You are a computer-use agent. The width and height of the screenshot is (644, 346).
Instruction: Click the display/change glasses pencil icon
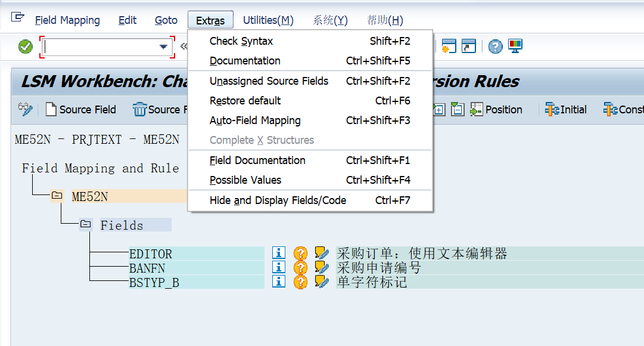click(x=26, y=109)
